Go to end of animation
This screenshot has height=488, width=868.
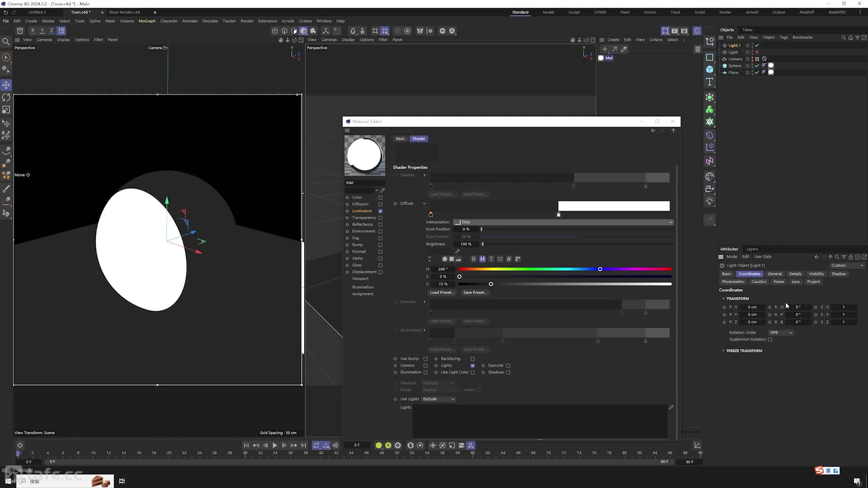303,446
